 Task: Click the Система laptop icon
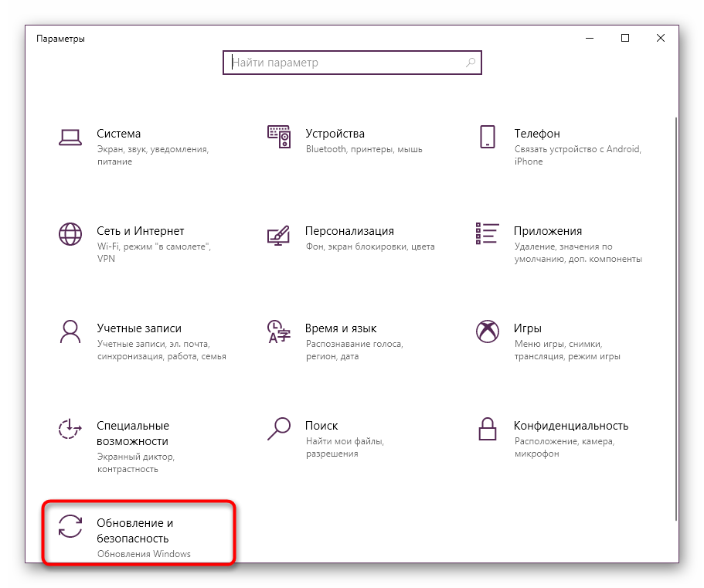click(x=70, y=137)
